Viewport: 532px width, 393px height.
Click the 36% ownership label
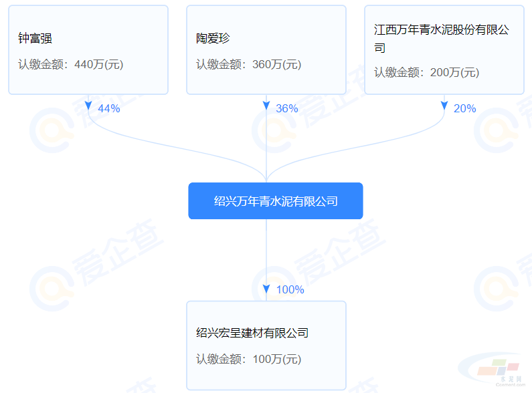[x=286, y=108]
